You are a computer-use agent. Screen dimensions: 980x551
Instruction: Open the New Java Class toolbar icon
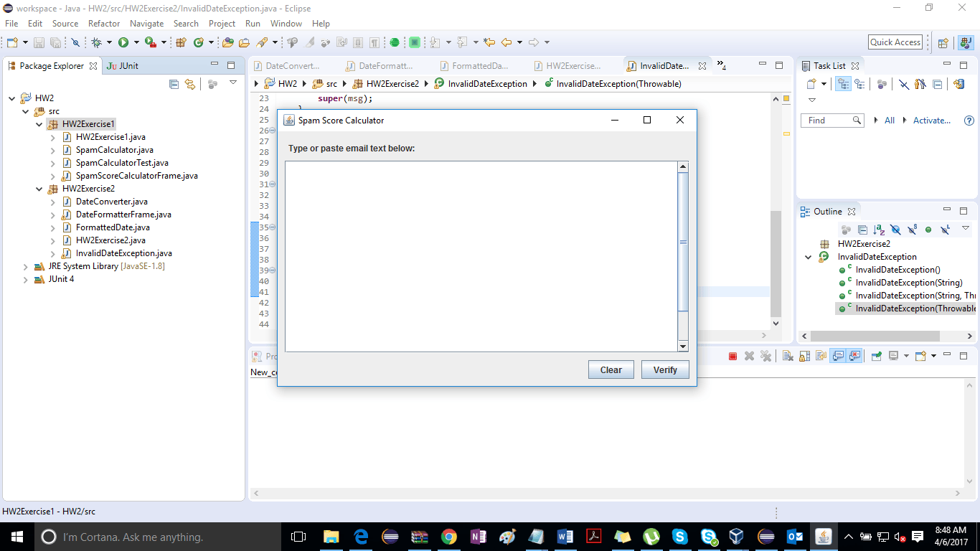click(x=199, y=43)
